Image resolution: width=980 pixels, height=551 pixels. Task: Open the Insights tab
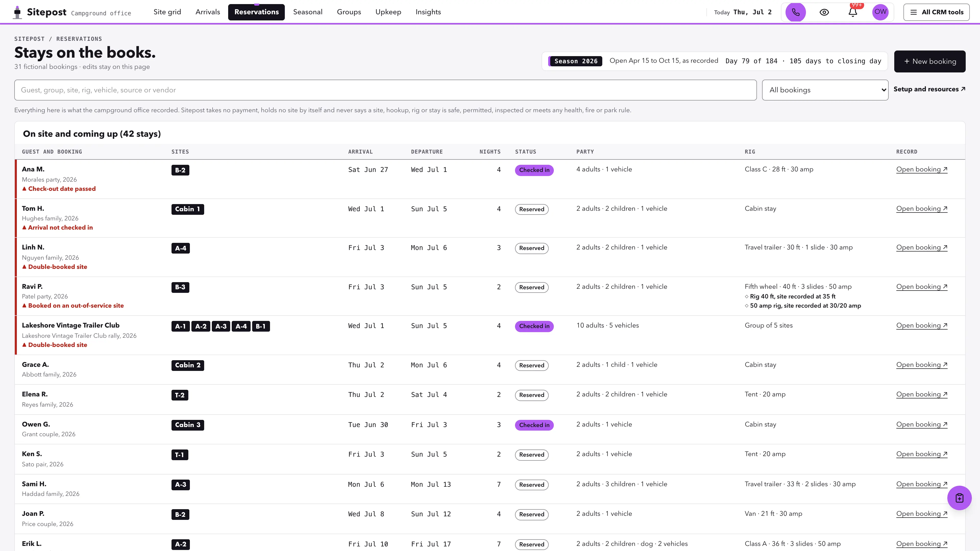click(428, 12)
